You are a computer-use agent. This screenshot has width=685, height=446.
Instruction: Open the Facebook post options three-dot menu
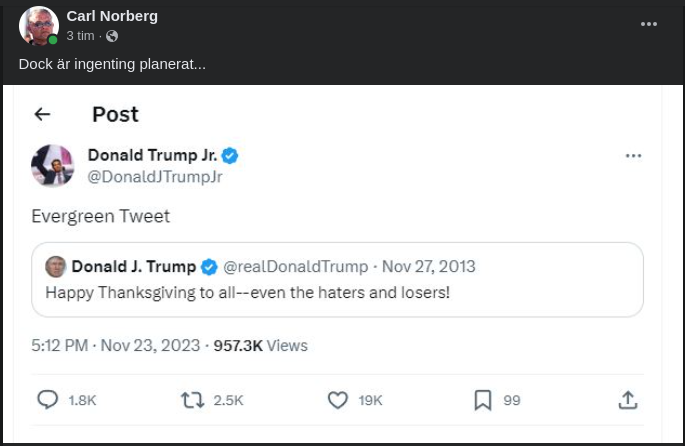point(649,24)
